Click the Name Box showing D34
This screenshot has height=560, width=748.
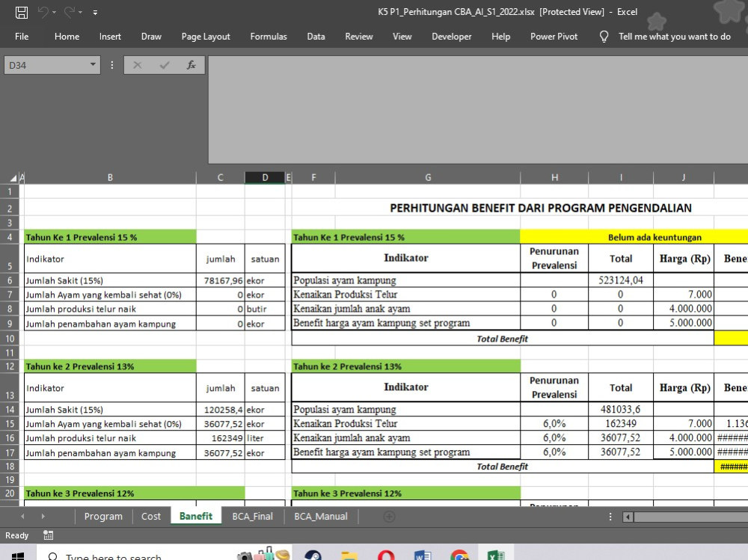coord(46,65)
